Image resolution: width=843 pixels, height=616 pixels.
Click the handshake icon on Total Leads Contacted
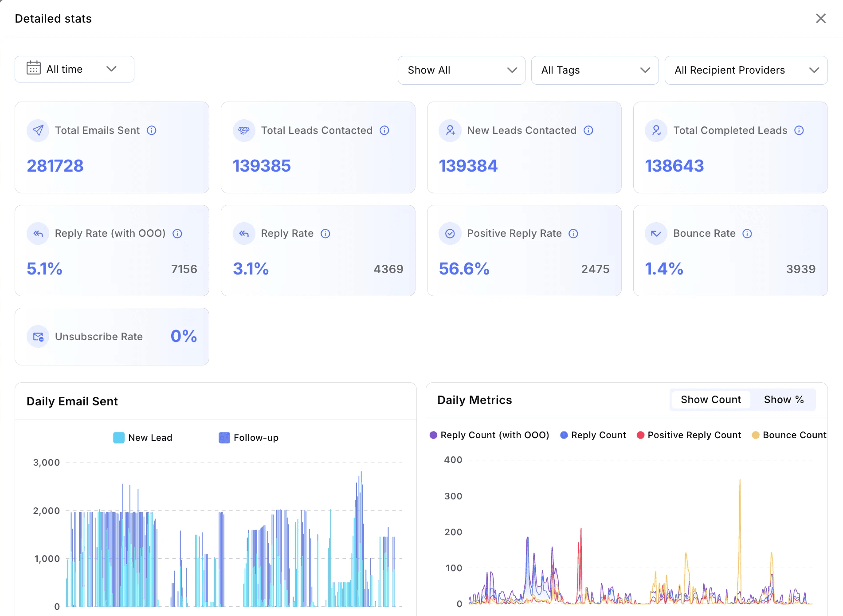click(244, 130)
